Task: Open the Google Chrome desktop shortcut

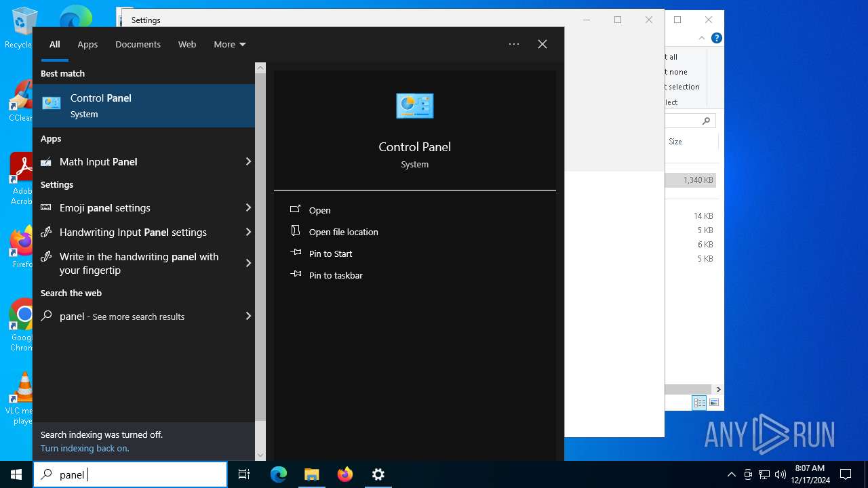Action: point(20,325)
